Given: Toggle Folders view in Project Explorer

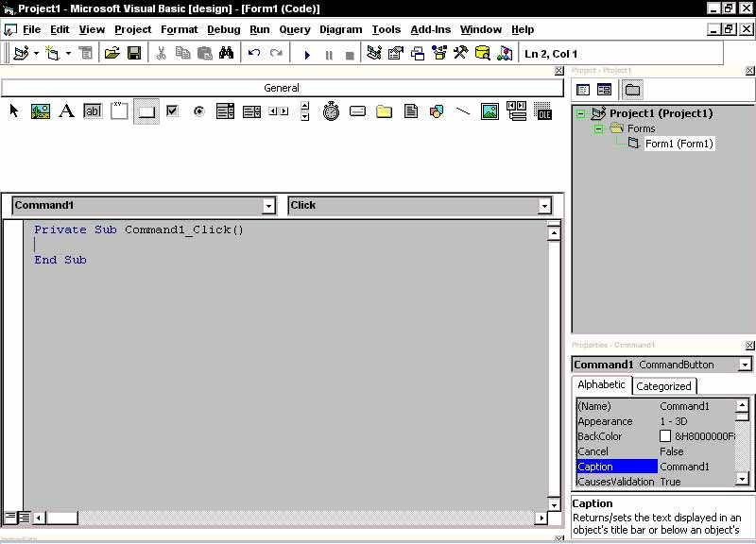Looking at the screenshot, I should tap(631, 90).
